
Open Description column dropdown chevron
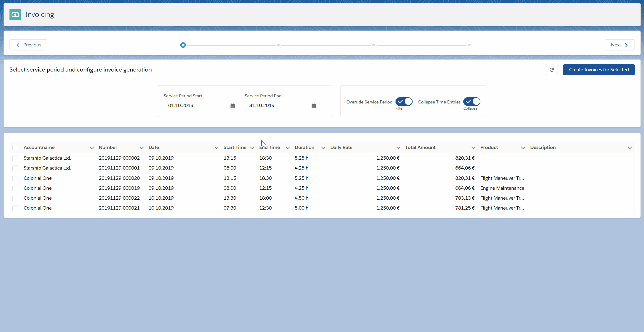point(630,148)
